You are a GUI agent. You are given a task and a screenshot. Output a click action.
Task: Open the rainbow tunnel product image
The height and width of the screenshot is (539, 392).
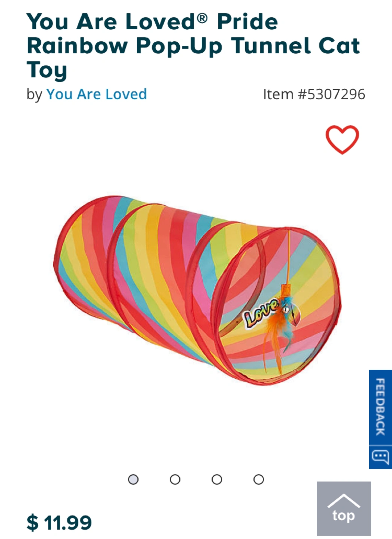coord(197,290)
